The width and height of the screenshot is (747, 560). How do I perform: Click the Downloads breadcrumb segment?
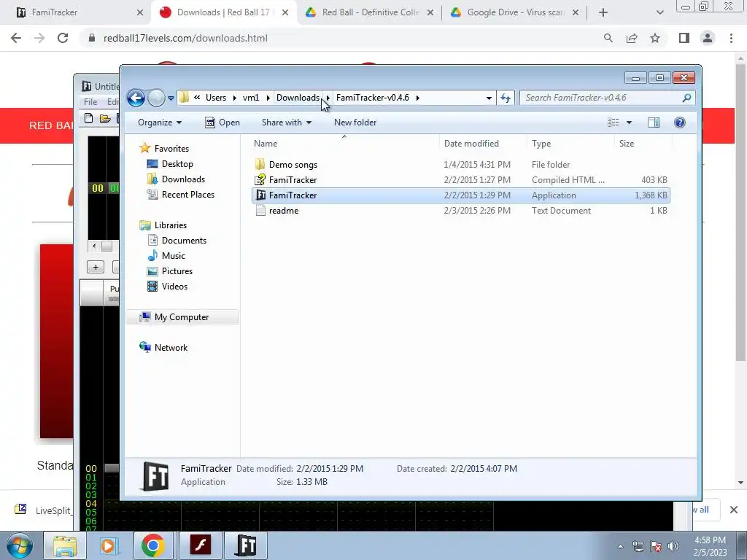[298, 98]
